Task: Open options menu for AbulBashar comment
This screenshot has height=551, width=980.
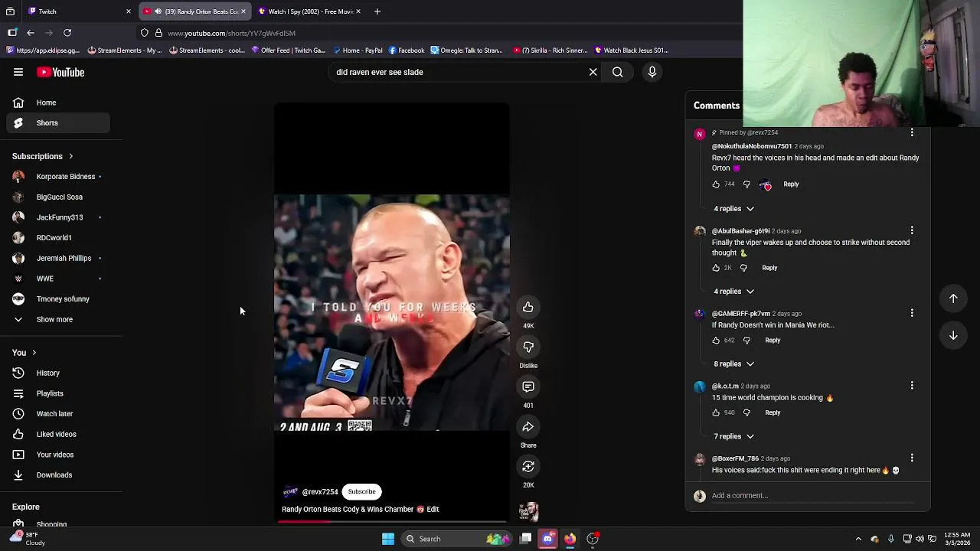Action: click(912, 230)
